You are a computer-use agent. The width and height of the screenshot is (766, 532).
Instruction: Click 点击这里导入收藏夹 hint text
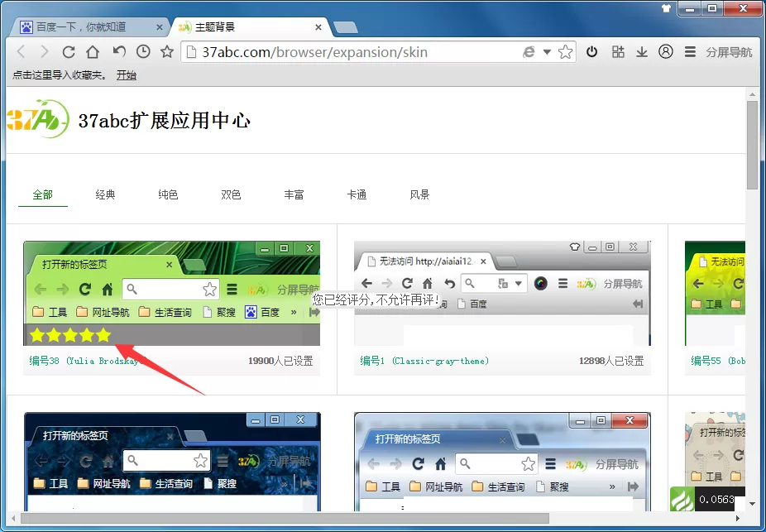coord(60,75)
